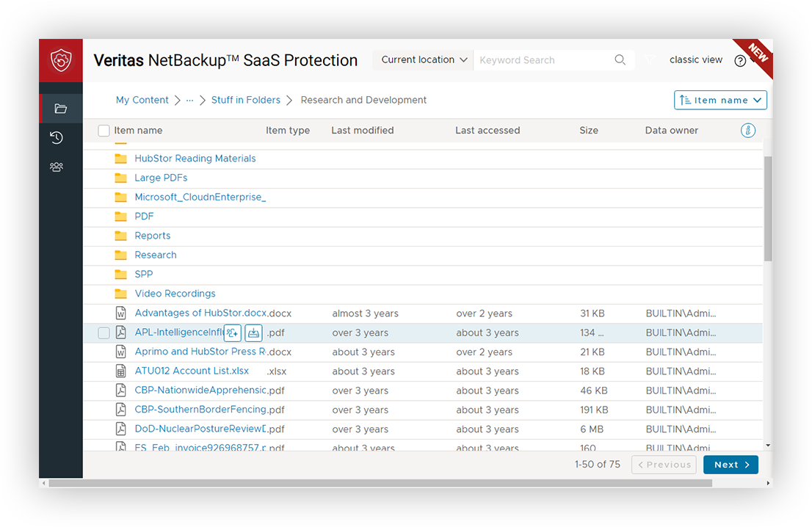
Task: Open the history clock icon in sidebar
Action: tap(57, 138)
